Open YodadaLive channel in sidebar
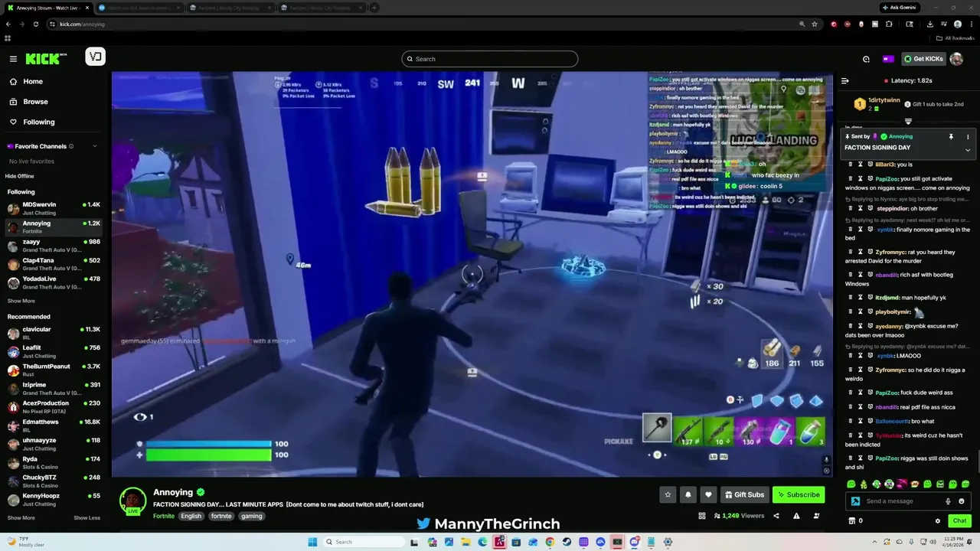The height and width of the screenshot is (551, 980). coord(54,282)
